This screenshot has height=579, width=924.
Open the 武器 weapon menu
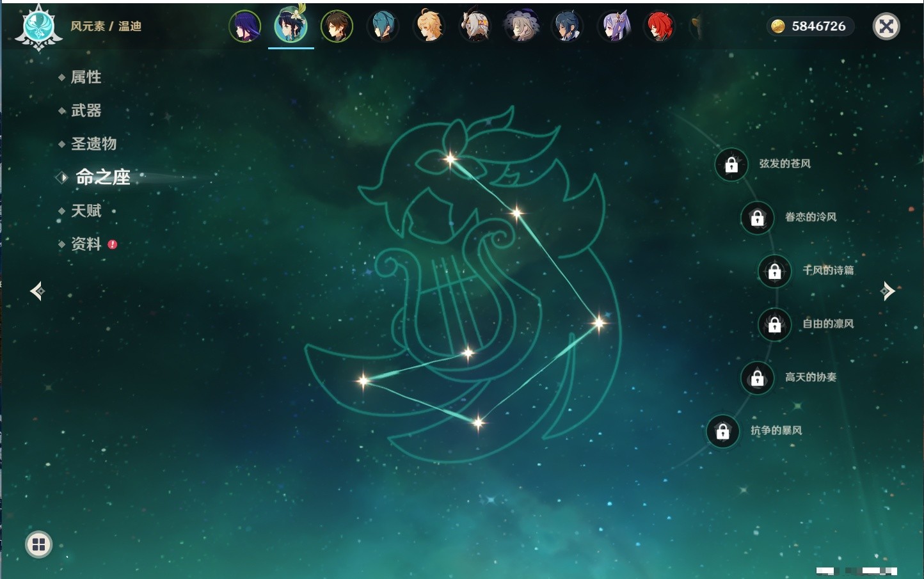pyautogui.click(x=86, y=111)
